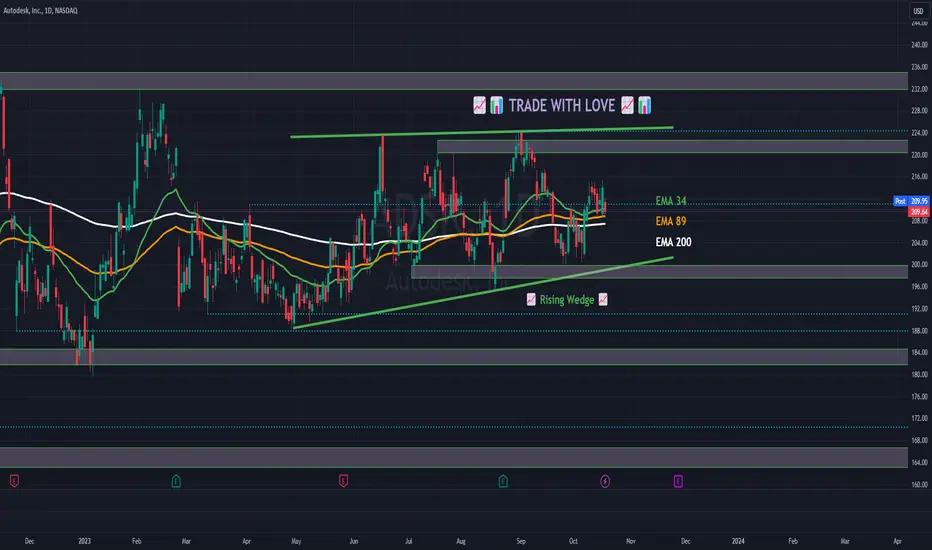
Task: Click the red earnings marker below December 2022
Action: (x=14, y=481)
